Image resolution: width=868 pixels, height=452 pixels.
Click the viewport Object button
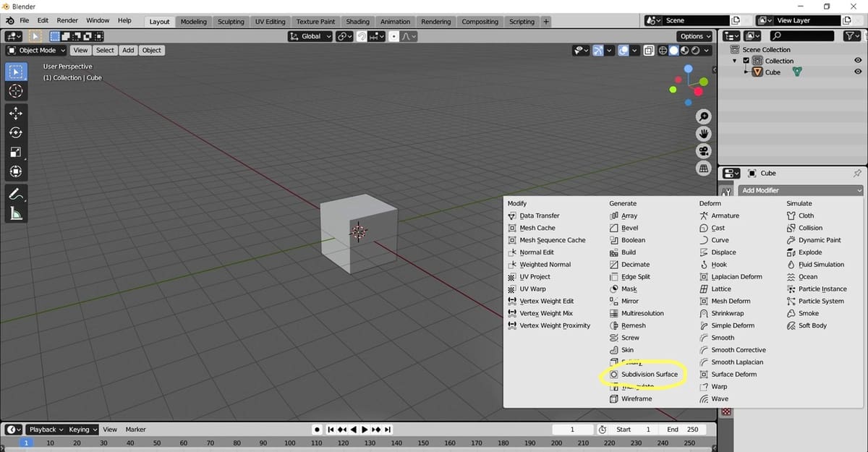[x=152, y=51]
